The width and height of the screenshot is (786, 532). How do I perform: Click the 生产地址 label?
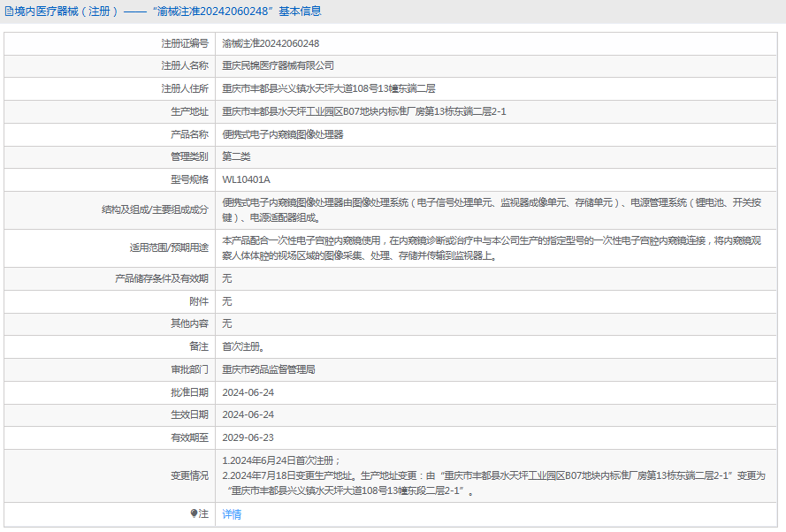[x=189, y=111]
